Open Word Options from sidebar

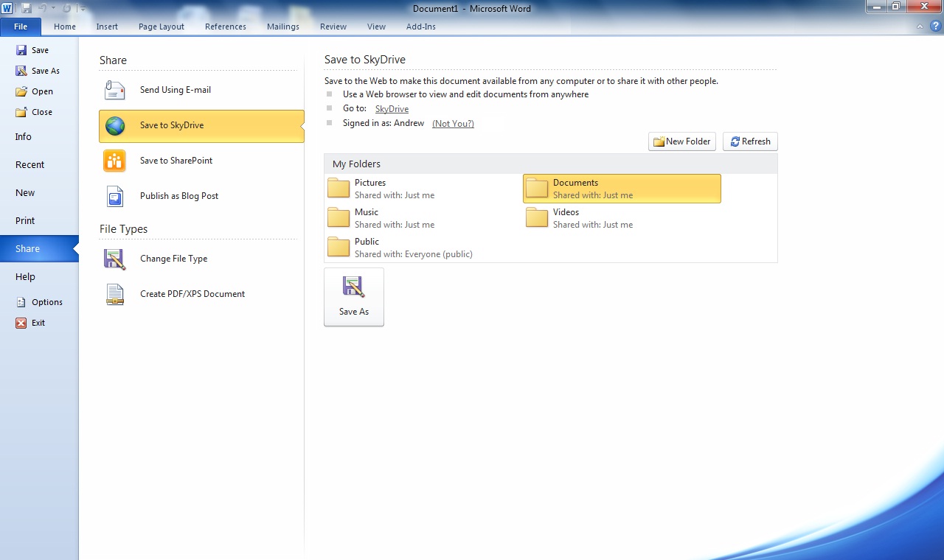point(40,302)
